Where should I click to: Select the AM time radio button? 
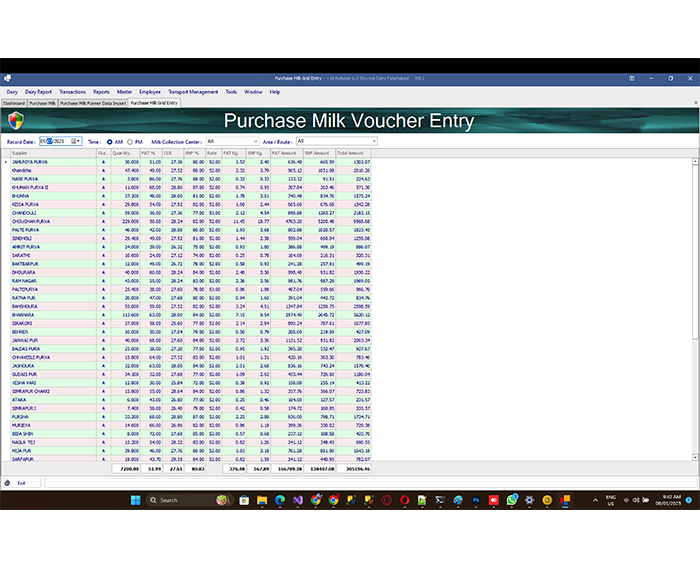coord(107,141)
